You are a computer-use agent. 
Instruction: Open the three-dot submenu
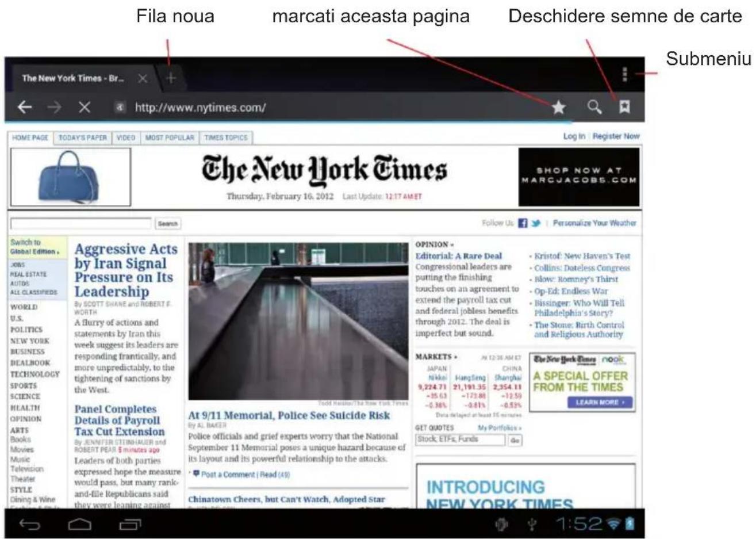[x=625, y=74]
